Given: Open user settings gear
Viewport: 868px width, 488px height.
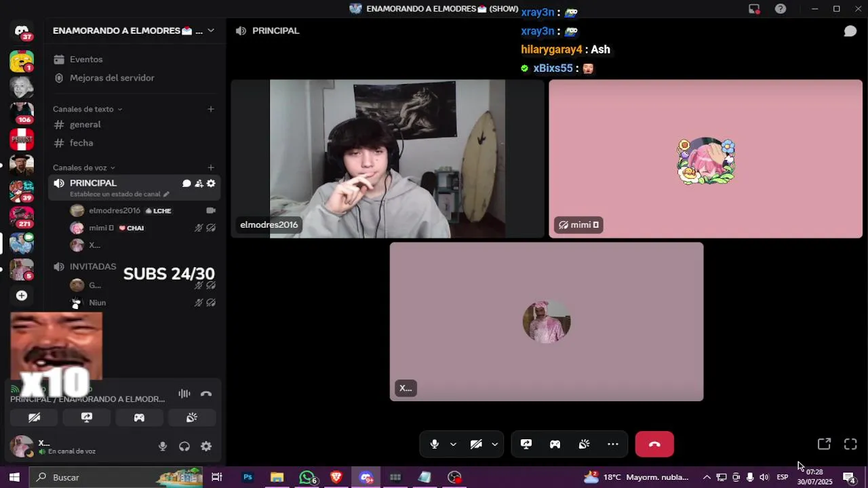Looking at the screenshot, I should pos(206,446).
